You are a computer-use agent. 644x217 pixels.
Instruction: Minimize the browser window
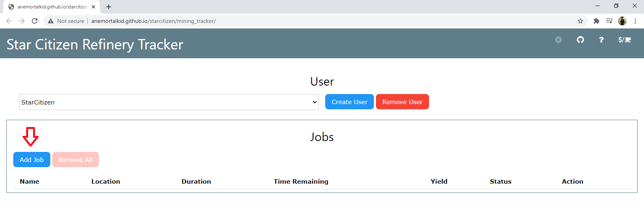[598, 6]
